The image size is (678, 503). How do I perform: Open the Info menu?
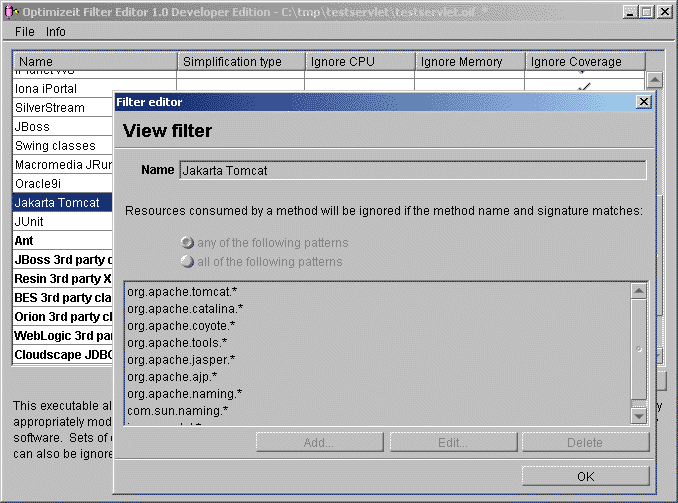(56, 32)
